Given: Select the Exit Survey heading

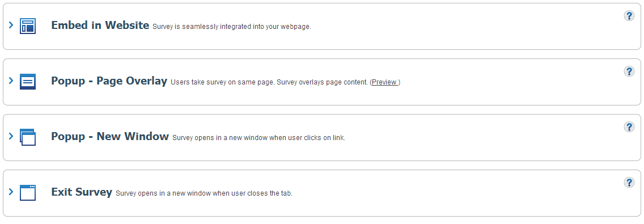Looking at the screenshot, I should pos(81,192).
